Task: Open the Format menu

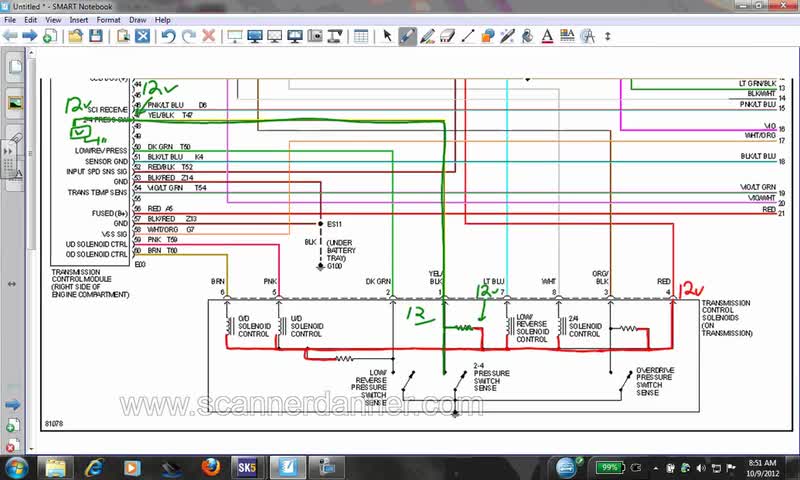Action: [x=108, y=20]
